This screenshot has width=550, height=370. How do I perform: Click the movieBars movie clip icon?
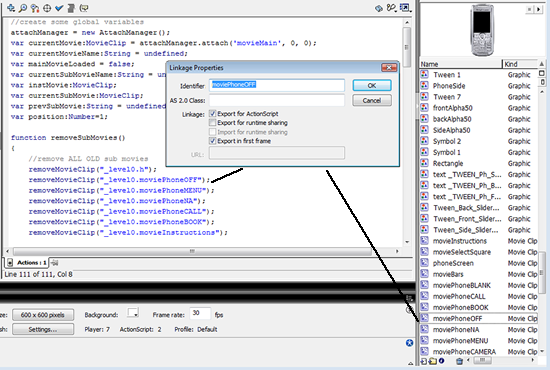424,274
